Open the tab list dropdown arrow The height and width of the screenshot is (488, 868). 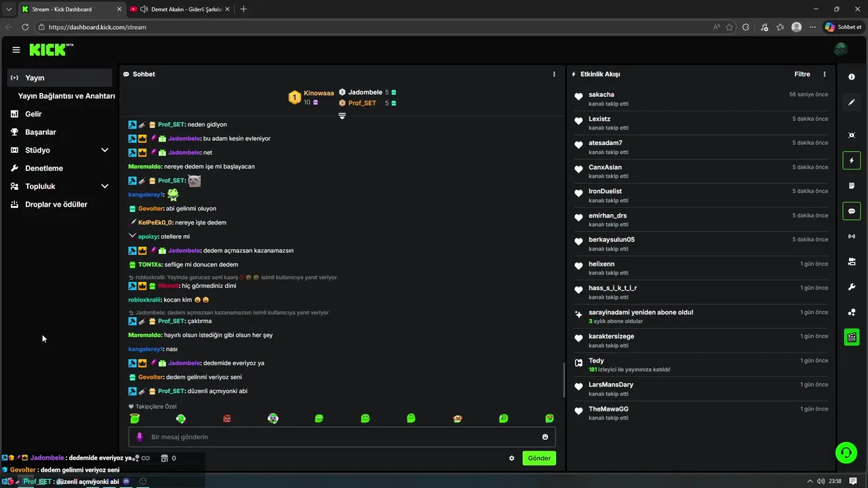9,9
